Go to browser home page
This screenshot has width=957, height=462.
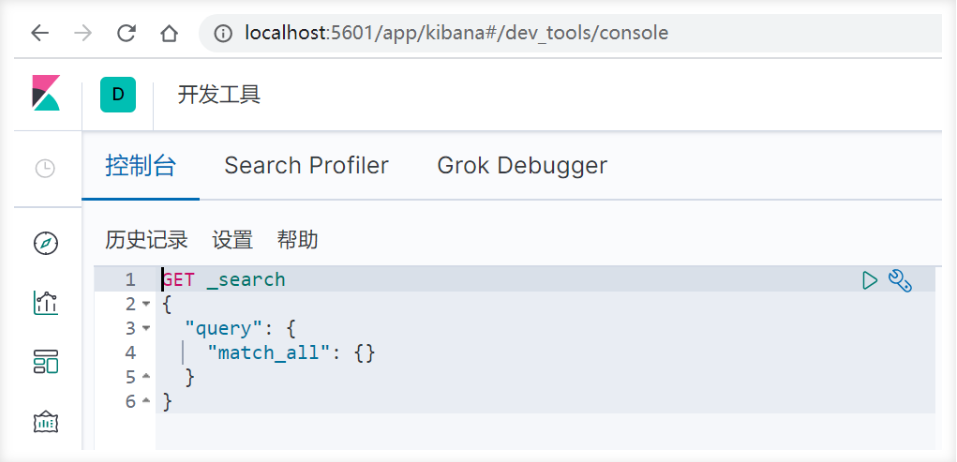169,33
